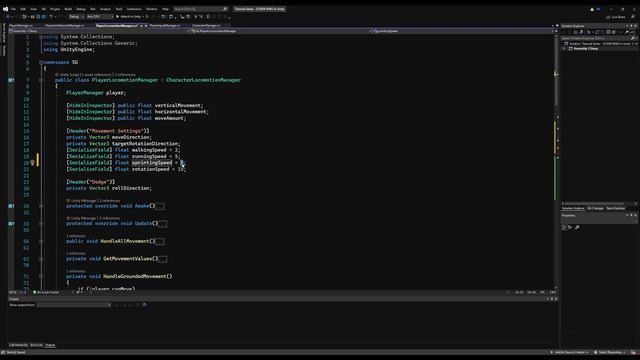Open the SG.PlayerLocomotionManager type dropdown
This screenshot has width=640, height=360.
point(280,31)
